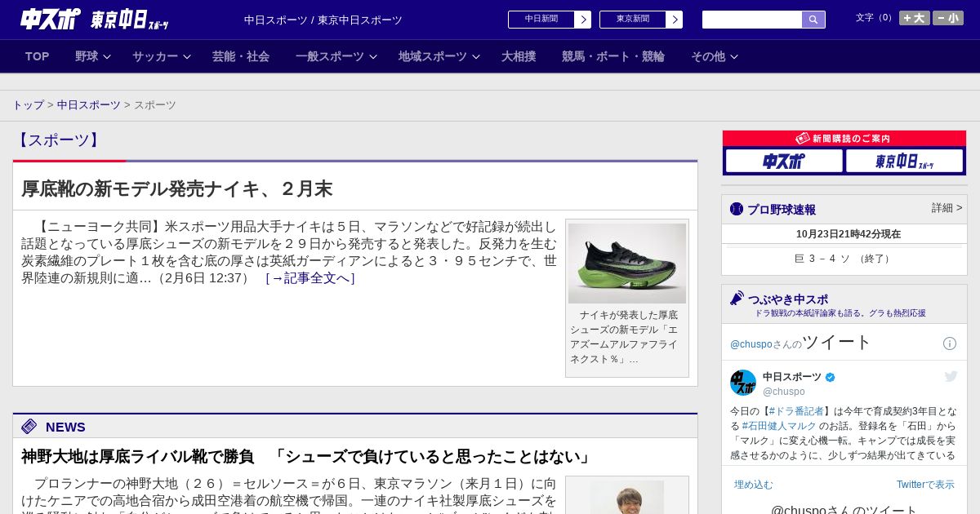Open 中日新聞 arrow button

pos(582,20)
